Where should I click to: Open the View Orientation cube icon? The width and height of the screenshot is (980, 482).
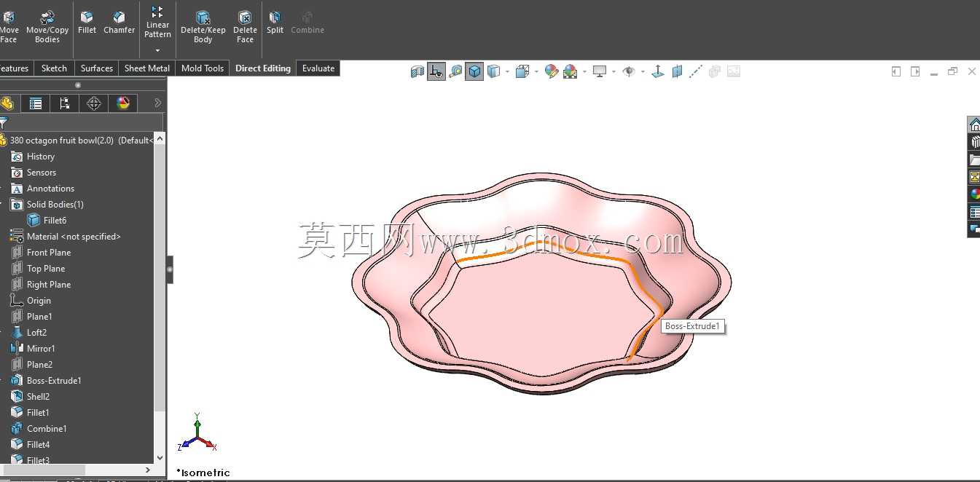pyautogui.click(x=522, y=71)
